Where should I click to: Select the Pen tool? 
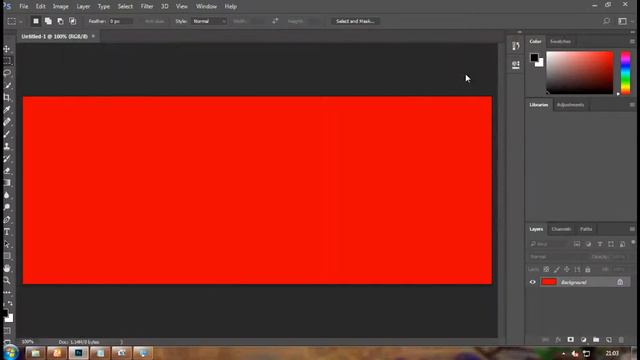click(7, 220)
